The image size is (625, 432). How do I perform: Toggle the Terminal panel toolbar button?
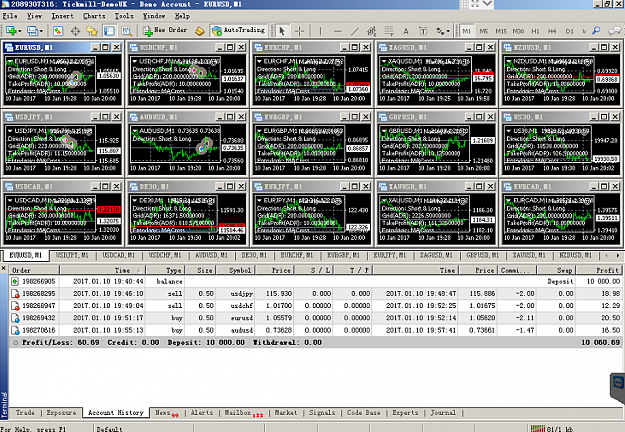point(109,31)
